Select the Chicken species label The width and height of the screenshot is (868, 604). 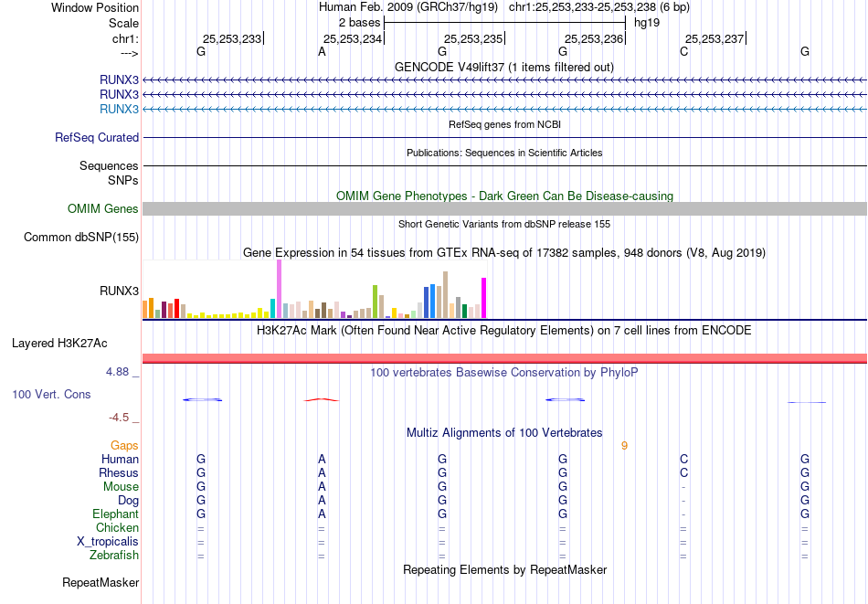click(117, 527)
